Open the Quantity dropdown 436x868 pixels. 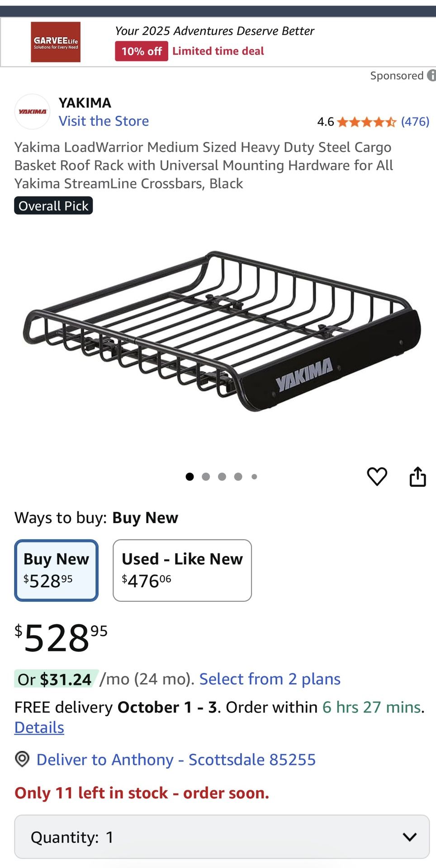pyautogui.click(x=222, y=837)
